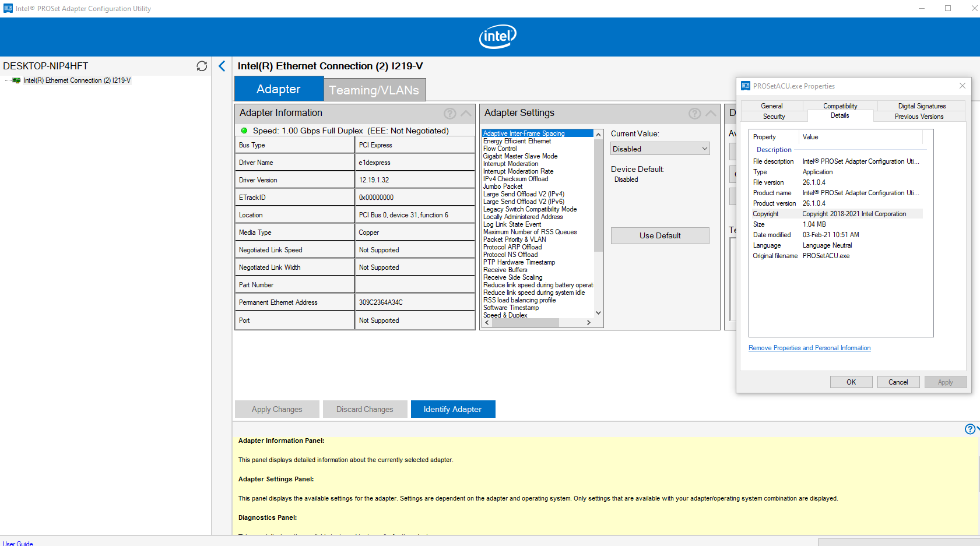980x546 pixels.
Task: Click the PROSetACU.exe dialog icon
Action: point(746,86)
